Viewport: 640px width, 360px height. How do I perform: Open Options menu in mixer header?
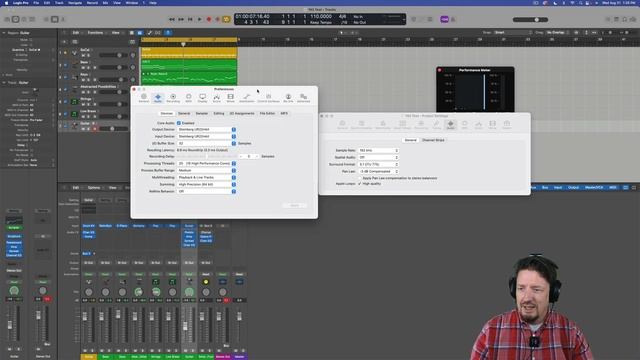tap(94, 188)
